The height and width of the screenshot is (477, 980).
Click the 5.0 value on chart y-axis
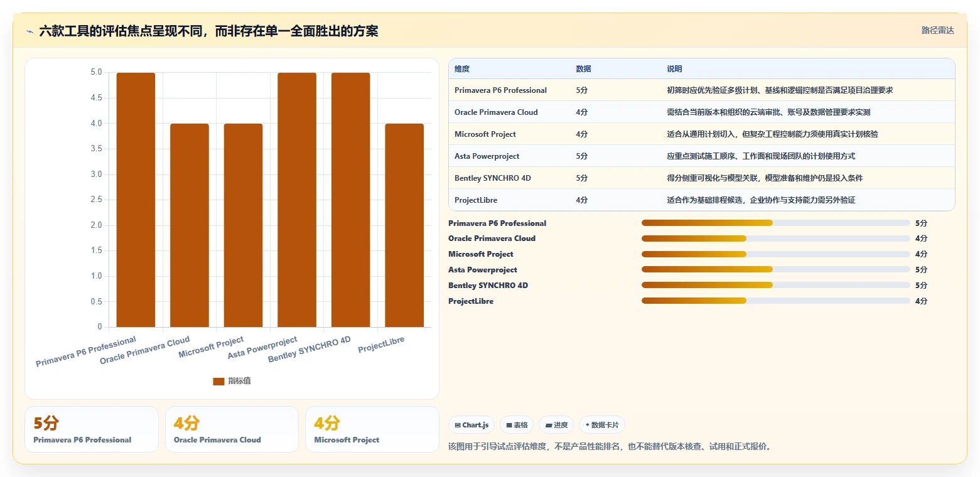[x=96, y=73]
